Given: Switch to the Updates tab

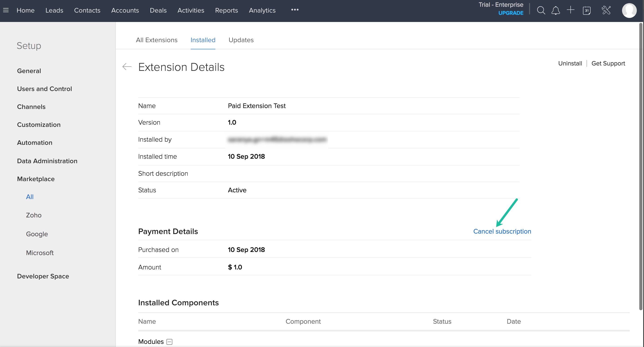Looking at the screenshot, I should click(x=241, y=40).
